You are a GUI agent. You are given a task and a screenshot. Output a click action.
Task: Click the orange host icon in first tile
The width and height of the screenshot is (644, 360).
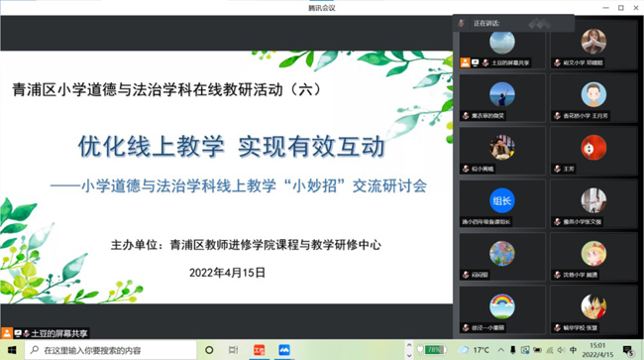(x=465, y=62)
